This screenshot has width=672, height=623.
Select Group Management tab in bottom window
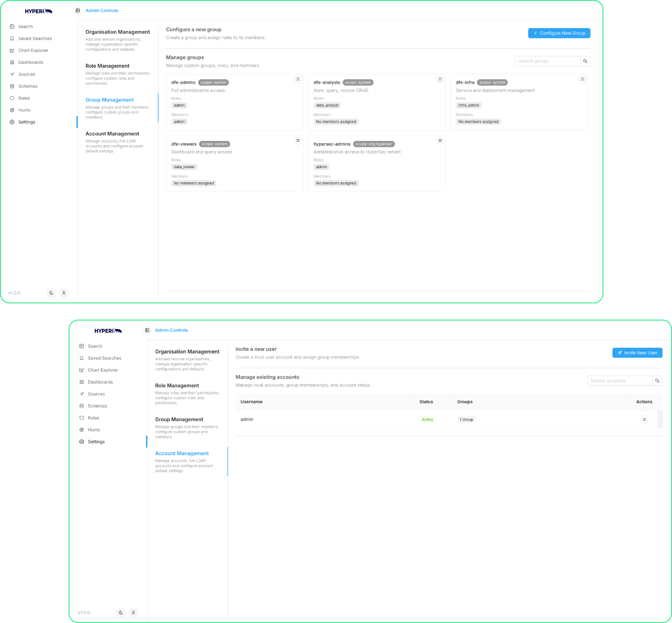point(187,428)
